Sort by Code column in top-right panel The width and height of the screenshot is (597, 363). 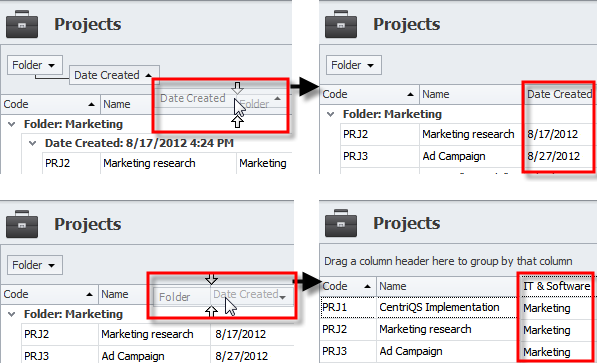pyautogui.click(x=369, y=94)
